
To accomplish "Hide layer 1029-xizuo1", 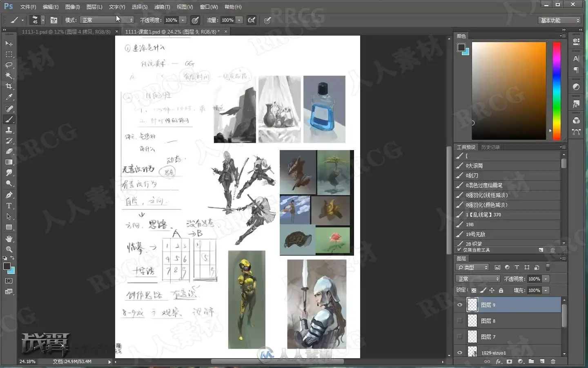I will [x=460, y=352].
